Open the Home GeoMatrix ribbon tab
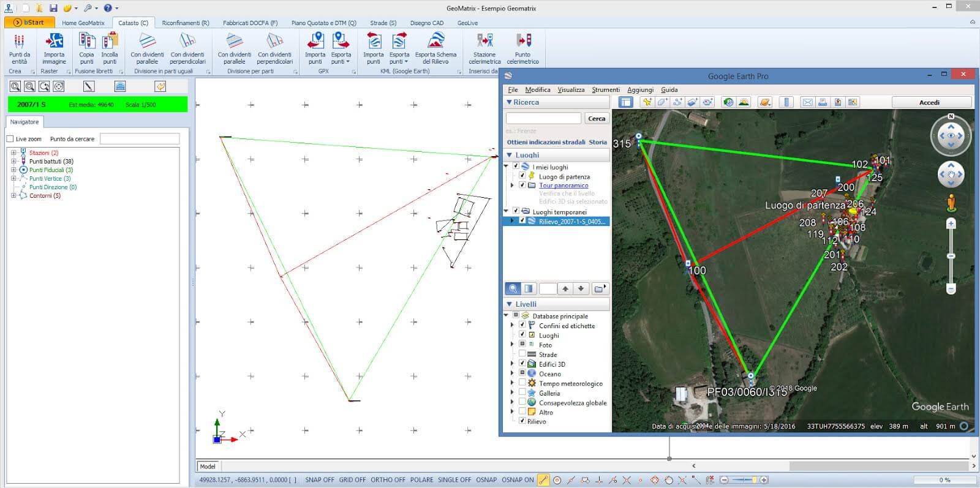 coord(83,23)
